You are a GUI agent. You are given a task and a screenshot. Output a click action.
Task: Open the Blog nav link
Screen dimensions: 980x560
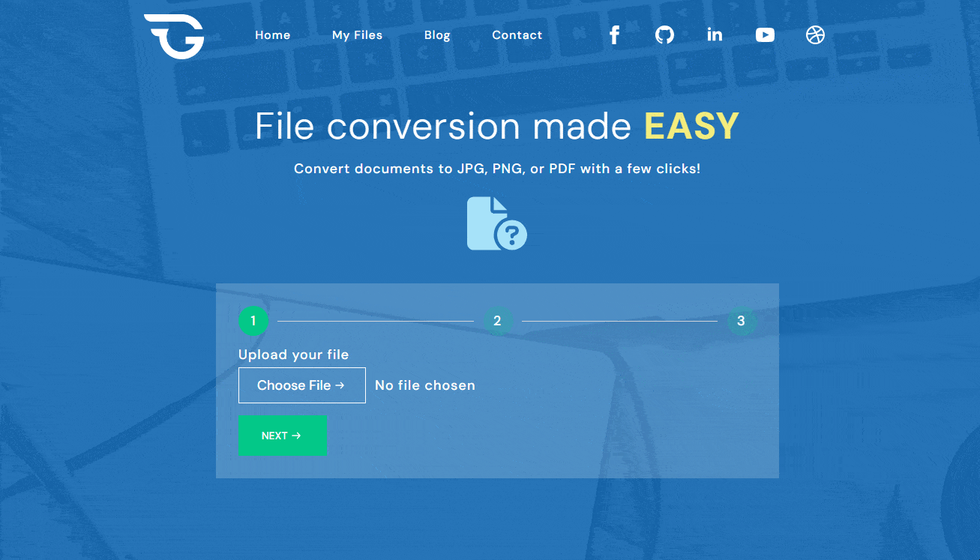point(437,35)
